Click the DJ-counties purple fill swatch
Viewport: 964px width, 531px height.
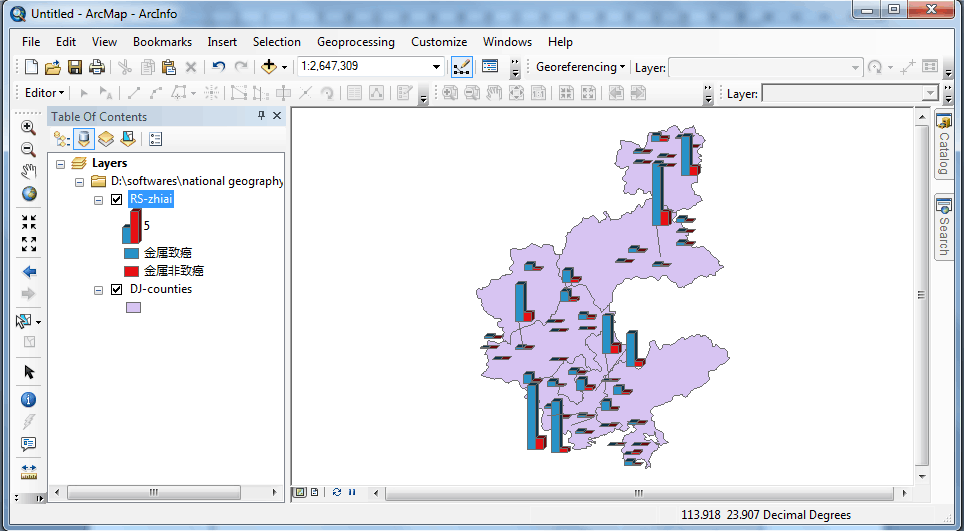click(133, 307)
